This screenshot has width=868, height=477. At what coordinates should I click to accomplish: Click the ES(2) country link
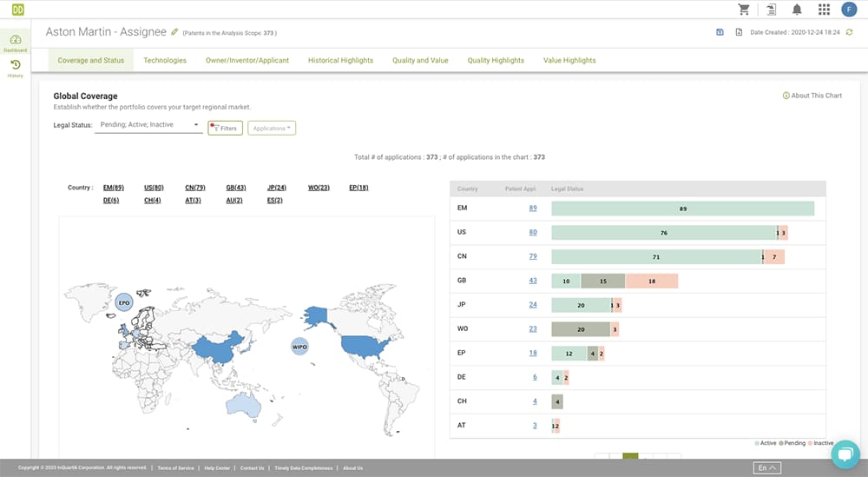pos(274,200)
